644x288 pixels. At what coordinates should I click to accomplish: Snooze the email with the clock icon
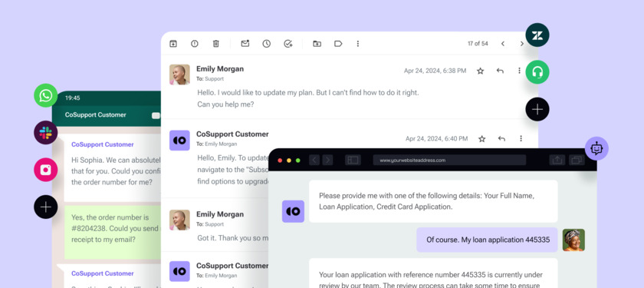click(267, 44)
